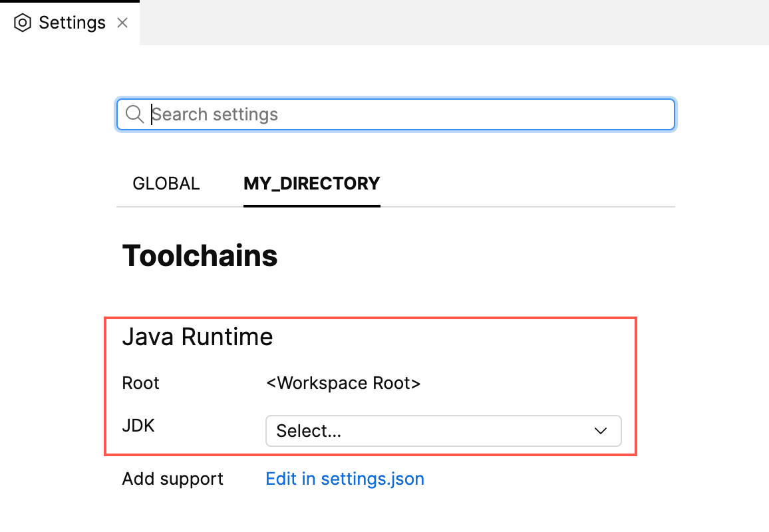Select the Workspace Root value under Root
Screen dimensions: 769x532
(343, 383)
